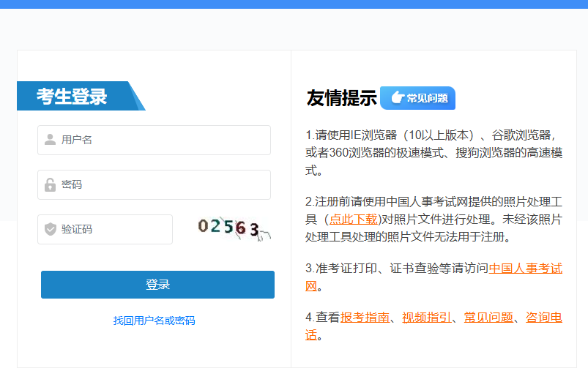Open the 报考指南 guide link
This screenshot has height=382, width=588.
tap(365, 318)
